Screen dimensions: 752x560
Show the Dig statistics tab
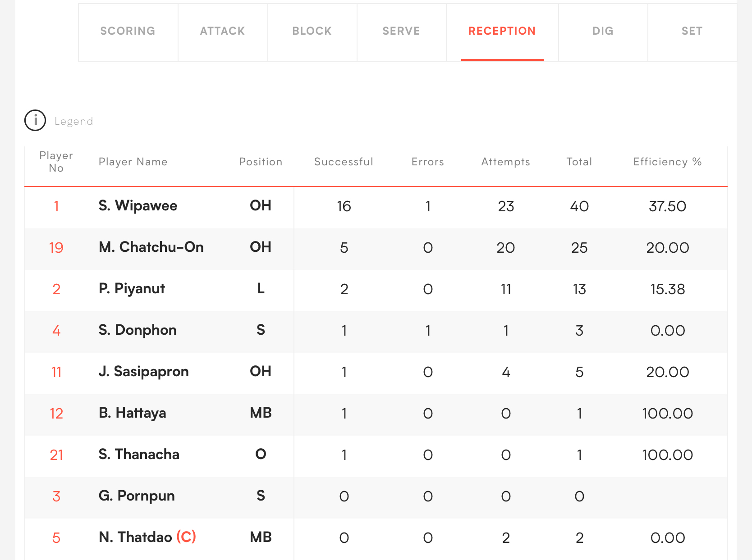point(603,31)
